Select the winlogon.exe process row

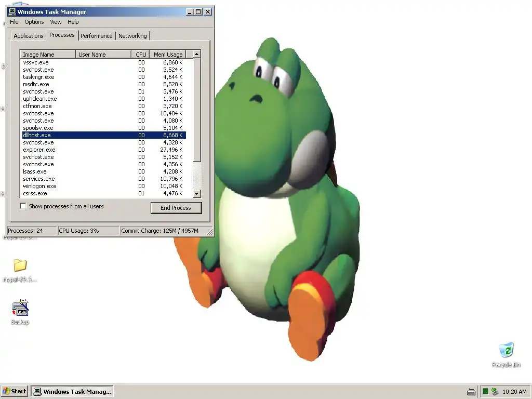(x=103, y=187)
